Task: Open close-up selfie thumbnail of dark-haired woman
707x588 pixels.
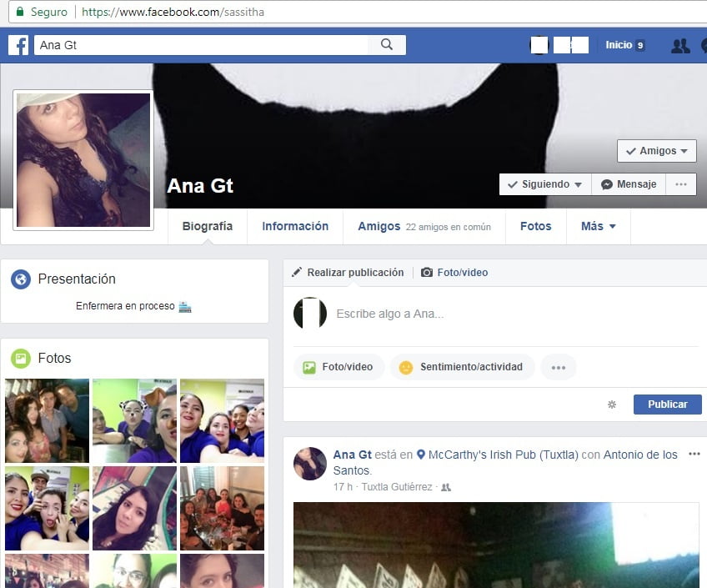Action: (134, 508)
